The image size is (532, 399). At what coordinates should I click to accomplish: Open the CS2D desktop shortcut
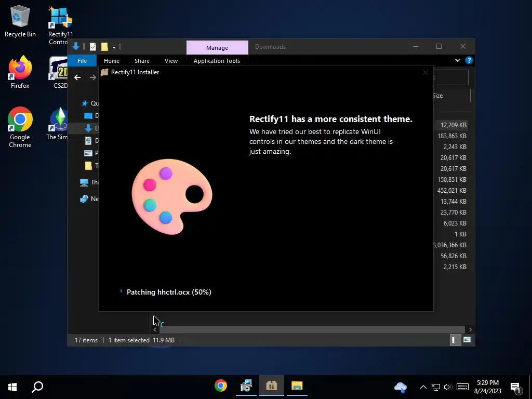click(59, 72)
